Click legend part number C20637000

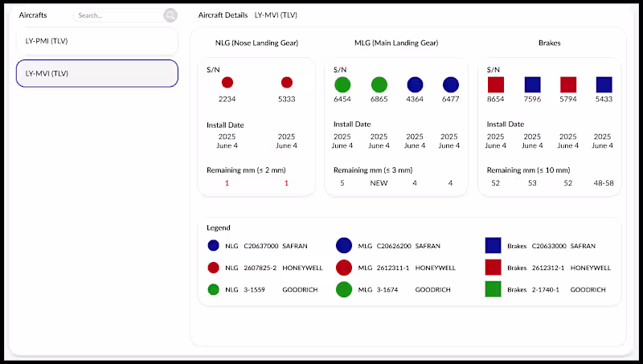260,246
